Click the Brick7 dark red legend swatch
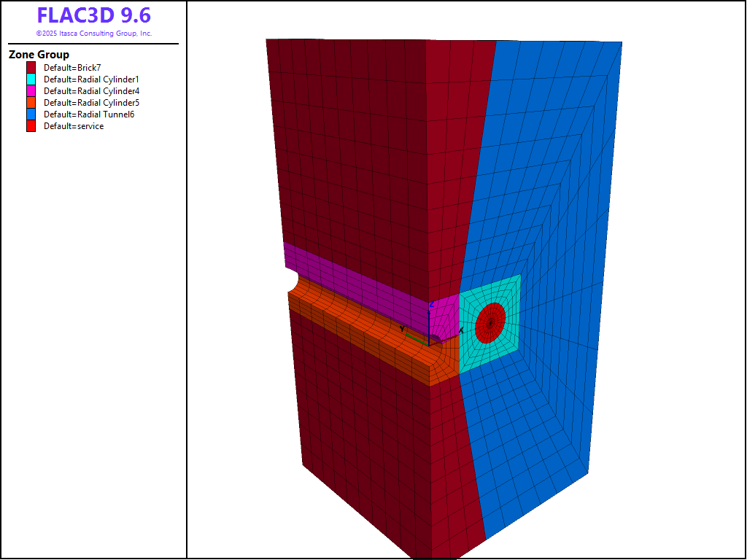This screenshot has height=560, width=747. pyautogui.click(x=31, y=68)
